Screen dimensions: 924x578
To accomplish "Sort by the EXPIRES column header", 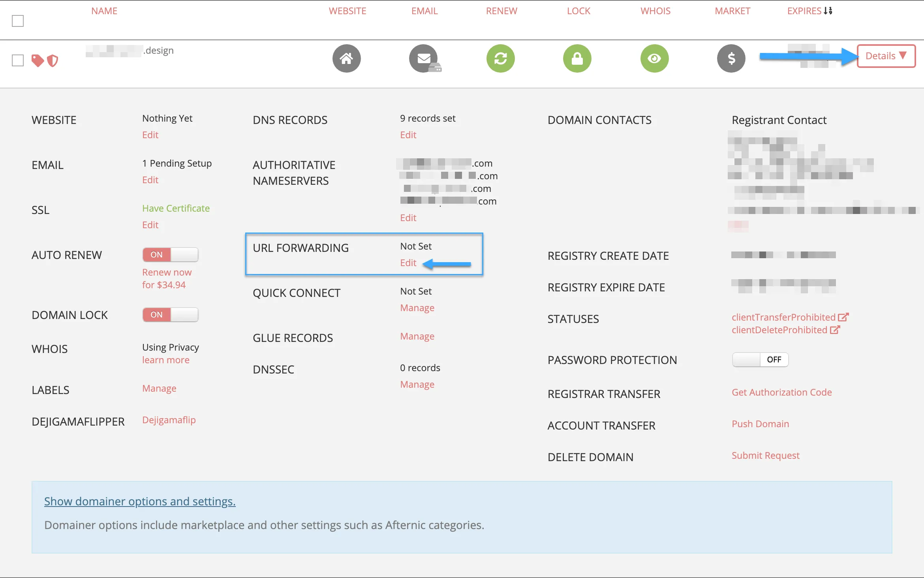I will 804,11.
